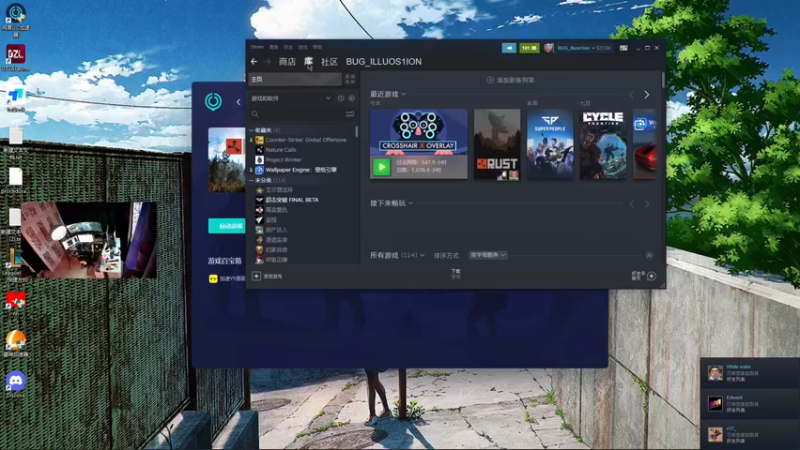The width and height of the screenshot is (800, 450).
Task: Open the BUG_Illuos1on account dropdown
Action: tap(584, 48)
